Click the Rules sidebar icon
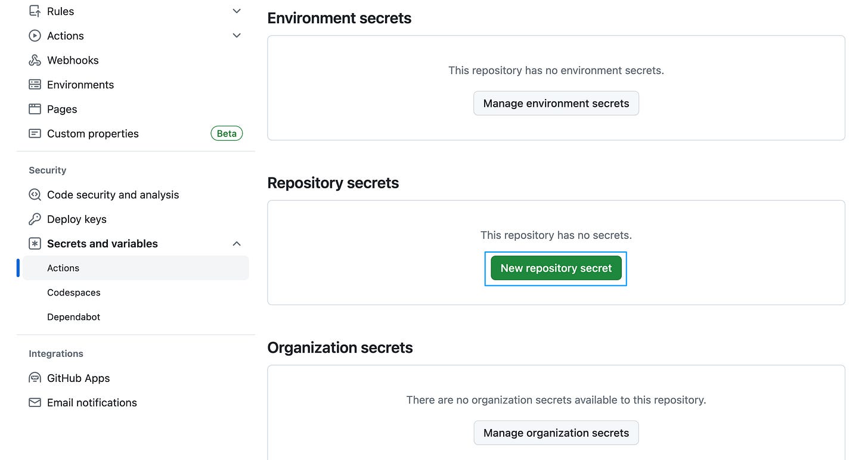Viewport: 868px width, 460px height. [35, 11]
